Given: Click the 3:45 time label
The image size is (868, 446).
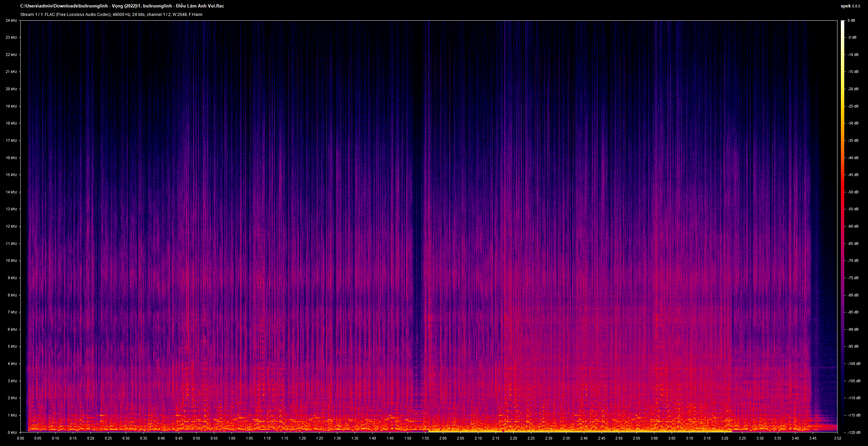Looking at the screenshot, I should (x=812, y=438).
